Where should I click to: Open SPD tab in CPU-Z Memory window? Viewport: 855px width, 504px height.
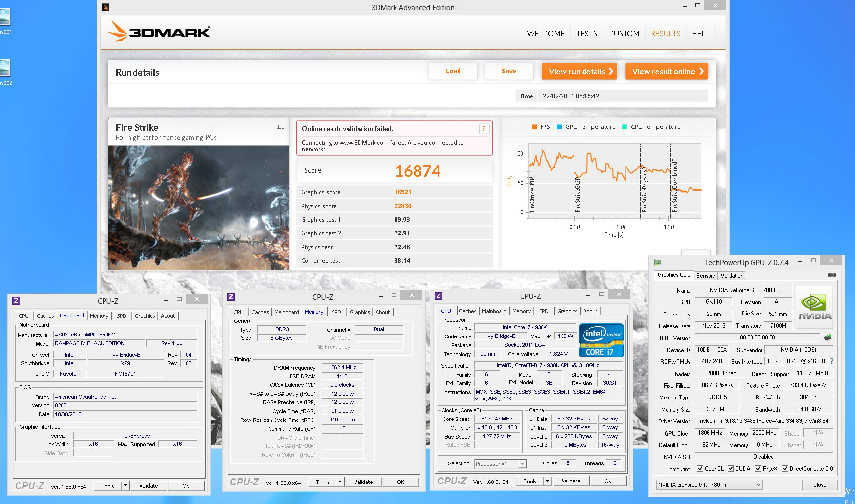coord(336,312)
